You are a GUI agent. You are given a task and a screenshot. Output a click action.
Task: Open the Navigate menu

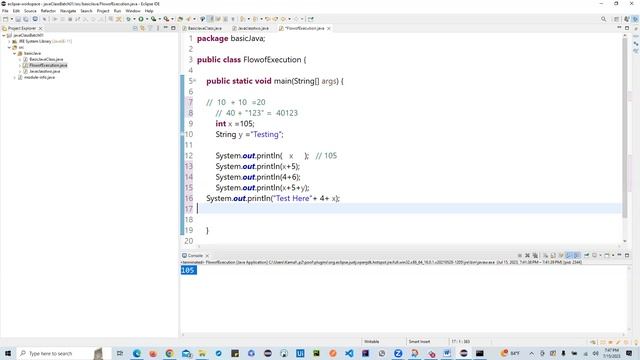68,11
